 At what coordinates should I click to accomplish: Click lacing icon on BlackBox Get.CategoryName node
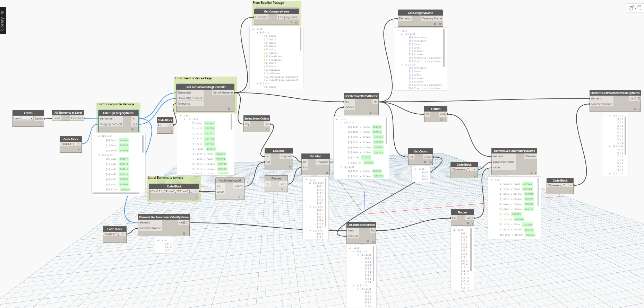coord(297,23)
